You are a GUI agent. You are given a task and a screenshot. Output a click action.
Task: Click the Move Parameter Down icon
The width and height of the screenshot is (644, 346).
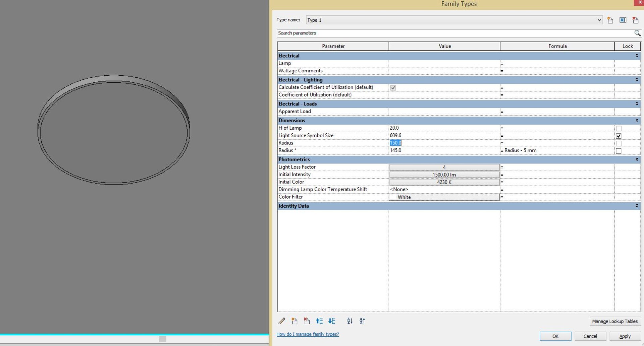point(332,321)
